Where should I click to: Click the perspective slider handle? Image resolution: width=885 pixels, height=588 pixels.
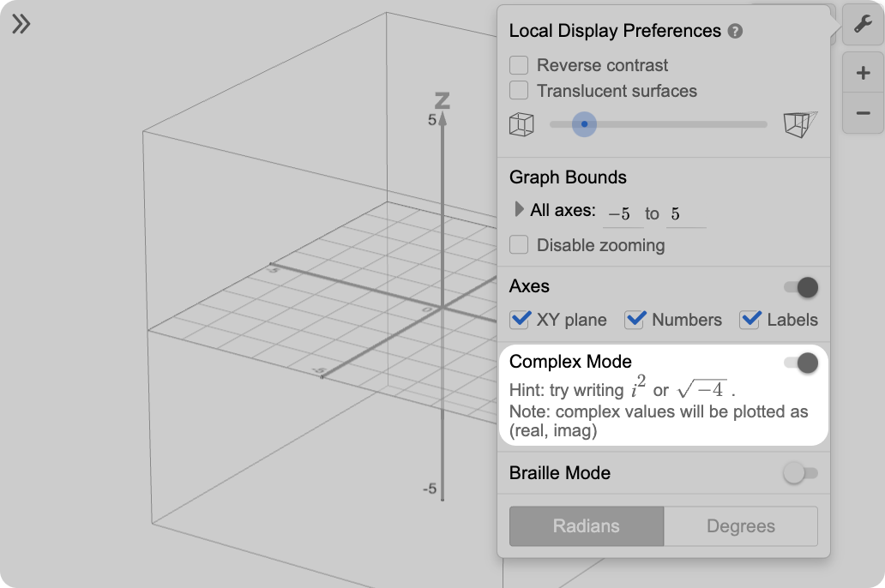pos(584,124)
